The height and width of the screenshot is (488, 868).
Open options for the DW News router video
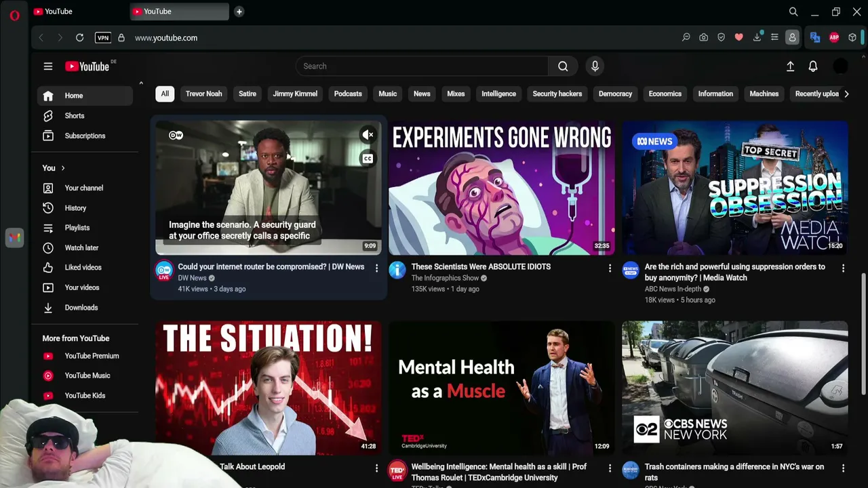377,268
